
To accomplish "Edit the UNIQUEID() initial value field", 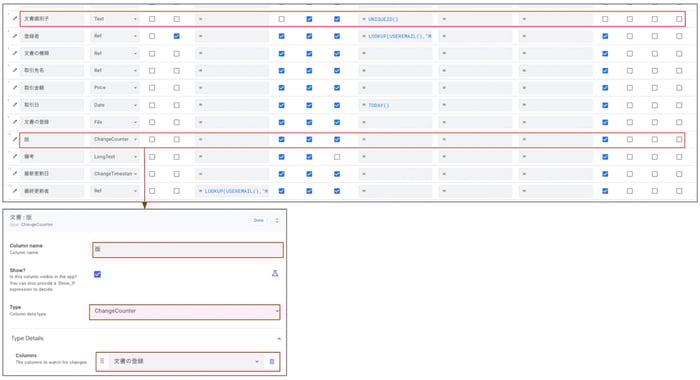I will [396, 19].
